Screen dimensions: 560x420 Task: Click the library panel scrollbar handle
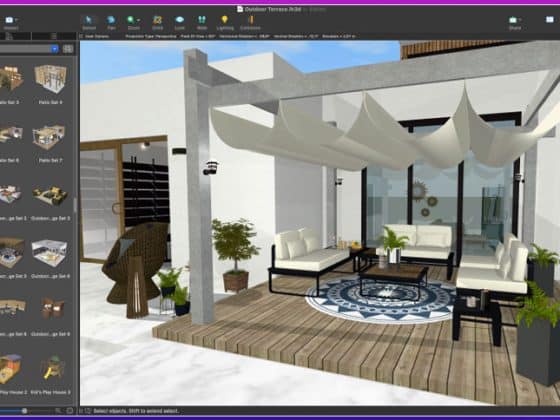pyautogui.click(x=75, y=205)
